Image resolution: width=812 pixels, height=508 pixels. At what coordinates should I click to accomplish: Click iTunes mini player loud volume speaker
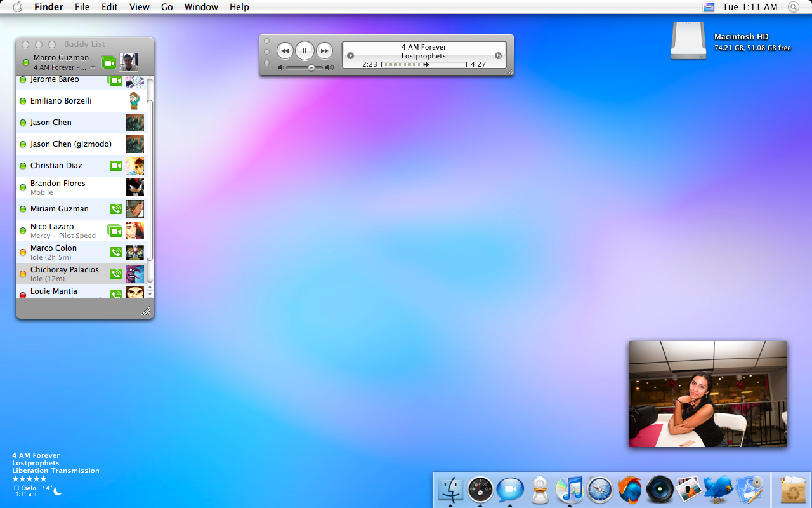[x=329, y=67]
